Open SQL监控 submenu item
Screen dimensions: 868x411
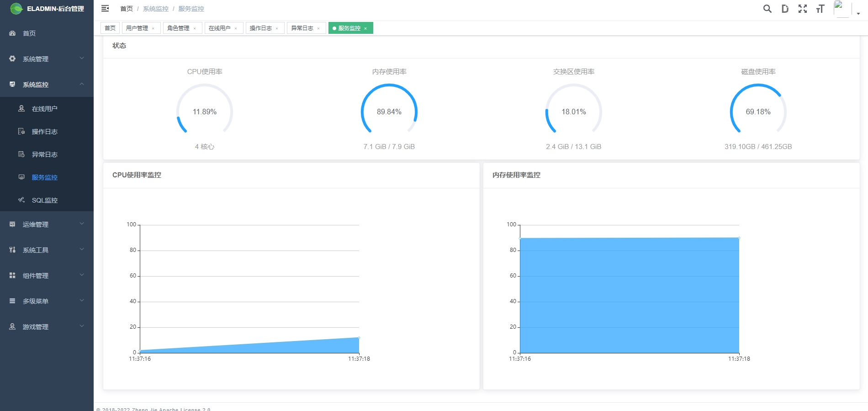tap(47, 200)
